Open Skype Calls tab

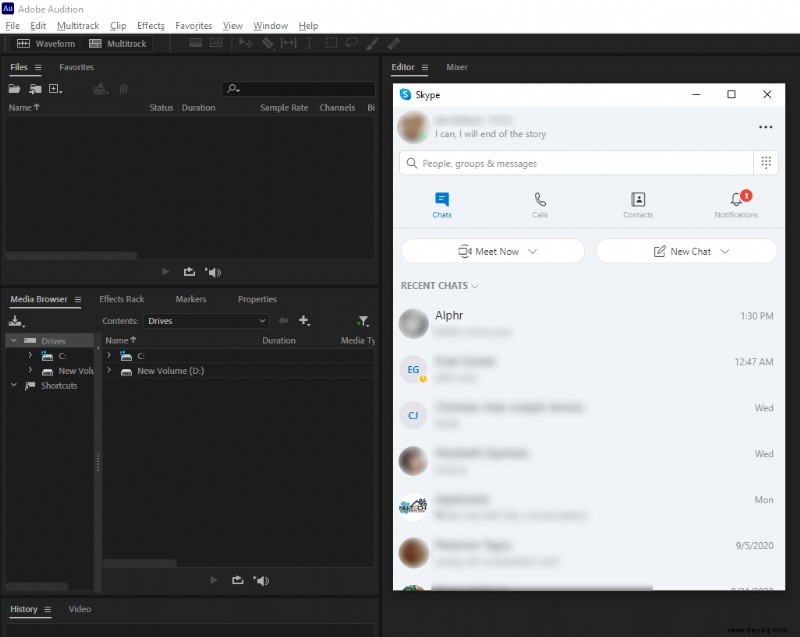(x=540, y=205)
